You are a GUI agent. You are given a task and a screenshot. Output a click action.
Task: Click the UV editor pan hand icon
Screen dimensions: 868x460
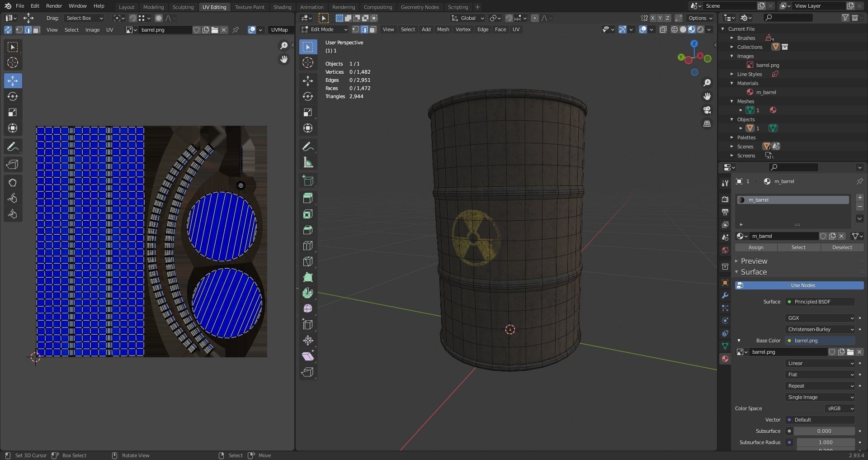tap(284, 59)
